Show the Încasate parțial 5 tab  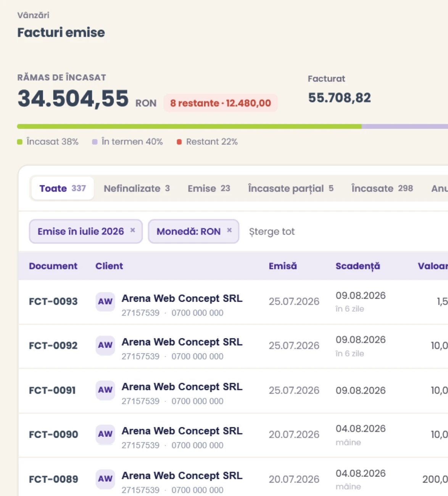[291, 188]
